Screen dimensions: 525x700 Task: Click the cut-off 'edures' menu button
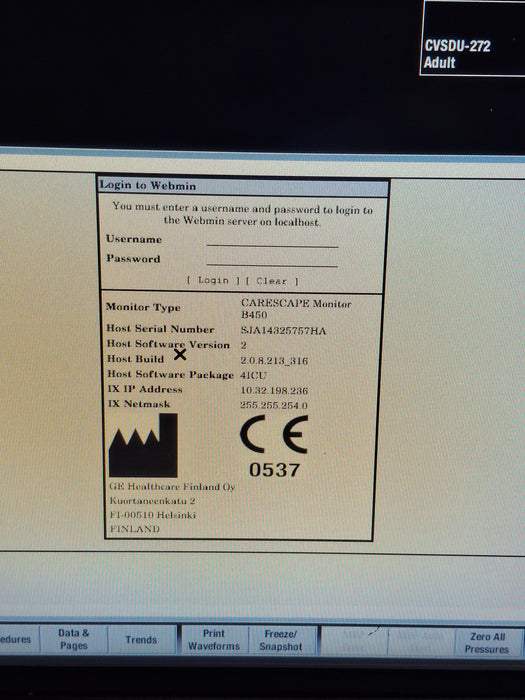[x=18, y=639]
